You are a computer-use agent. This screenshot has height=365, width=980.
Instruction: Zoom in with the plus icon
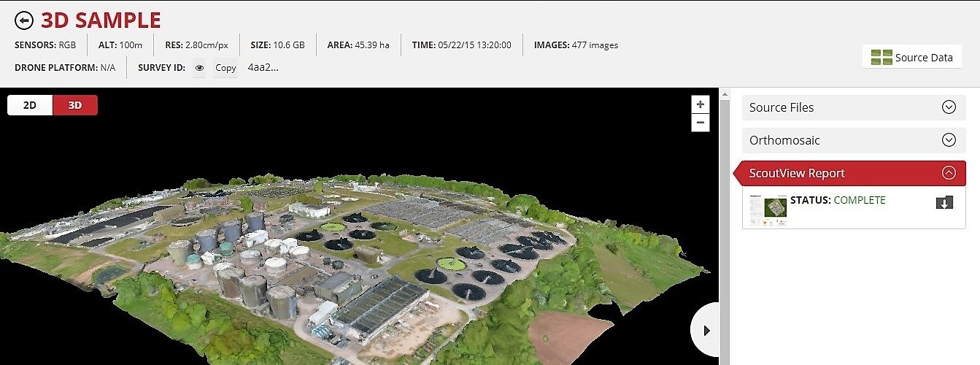click(700, 104)
